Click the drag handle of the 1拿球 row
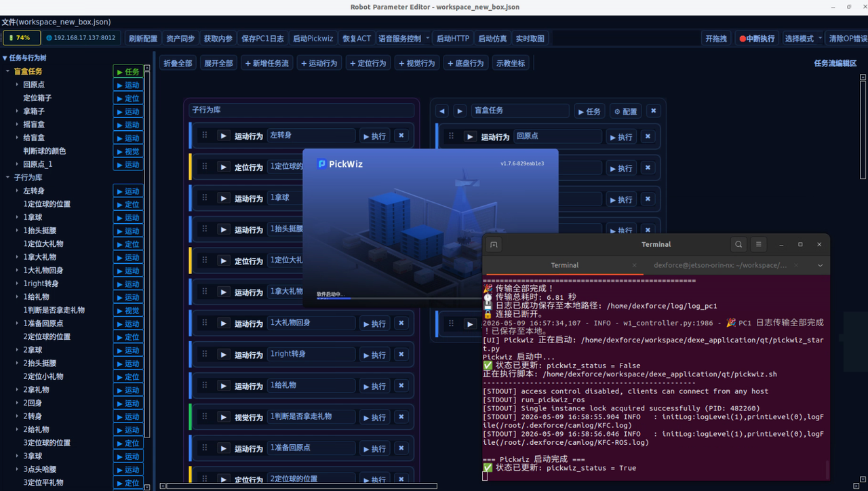This screenshot has width=868, height=491. 204,198
